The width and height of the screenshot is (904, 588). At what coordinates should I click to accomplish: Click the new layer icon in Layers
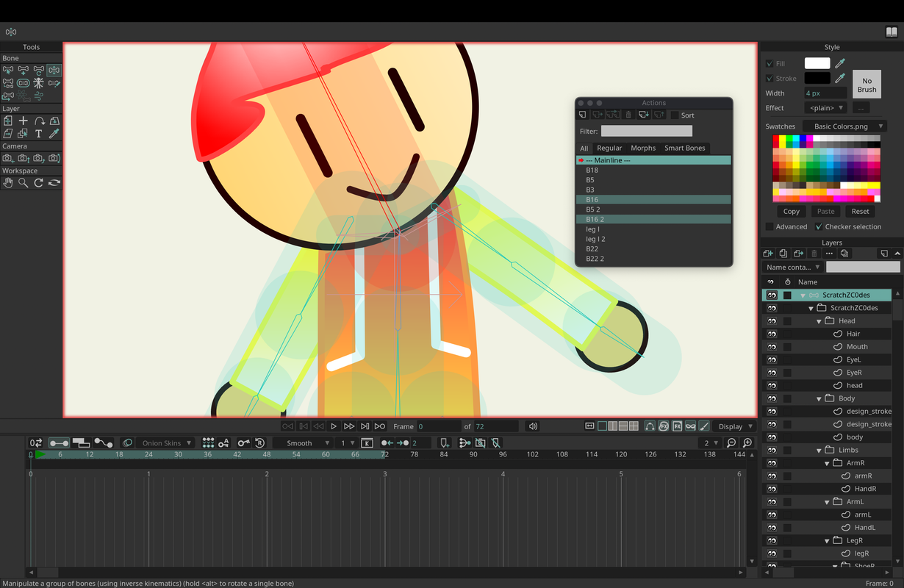769,253
